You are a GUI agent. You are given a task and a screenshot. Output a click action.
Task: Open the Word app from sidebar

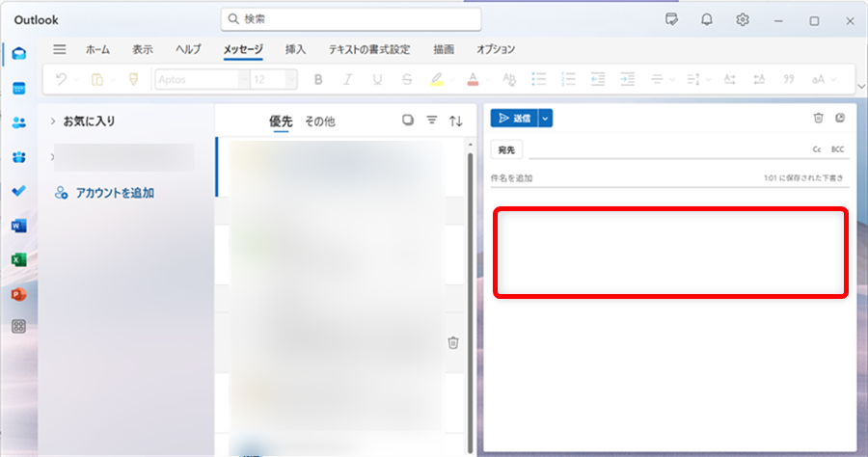tap(18, 226)
